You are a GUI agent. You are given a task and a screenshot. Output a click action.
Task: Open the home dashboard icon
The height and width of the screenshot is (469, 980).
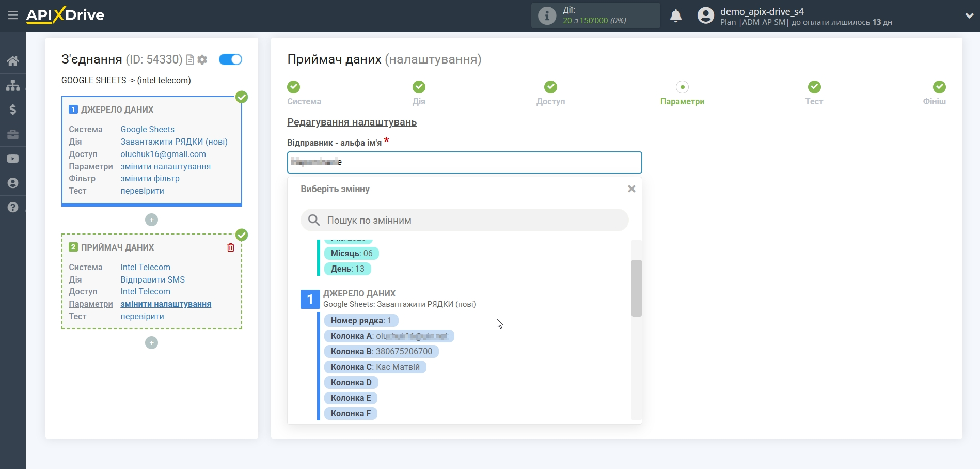[x=13, y=61]
